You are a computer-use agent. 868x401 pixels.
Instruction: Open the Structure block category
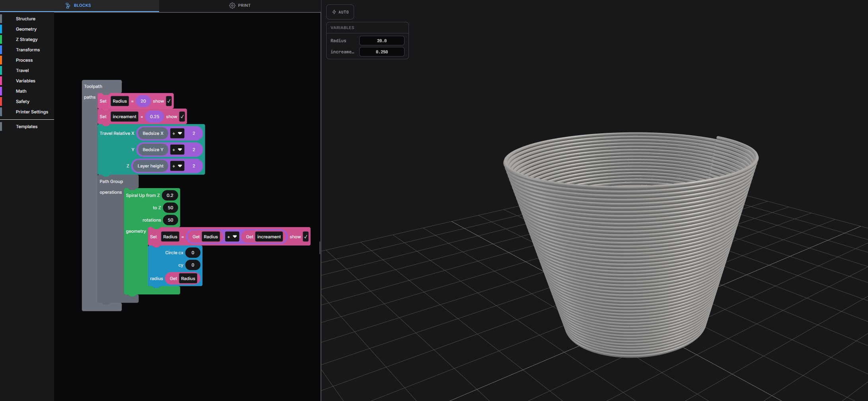(25, 19)
